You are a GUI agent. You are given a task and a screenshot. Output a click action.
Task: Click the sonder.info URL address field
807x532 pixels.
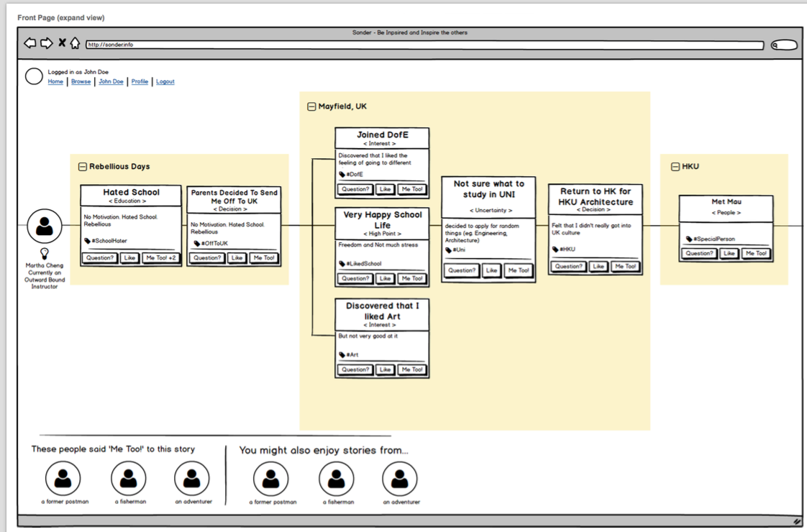pyautogui.click(x=424, y=45)
